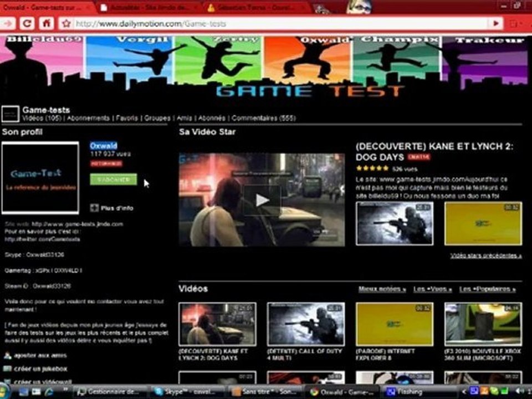Open the volume speaker tray icon
The height and width of the screenshot is (399, 532).
519,392
